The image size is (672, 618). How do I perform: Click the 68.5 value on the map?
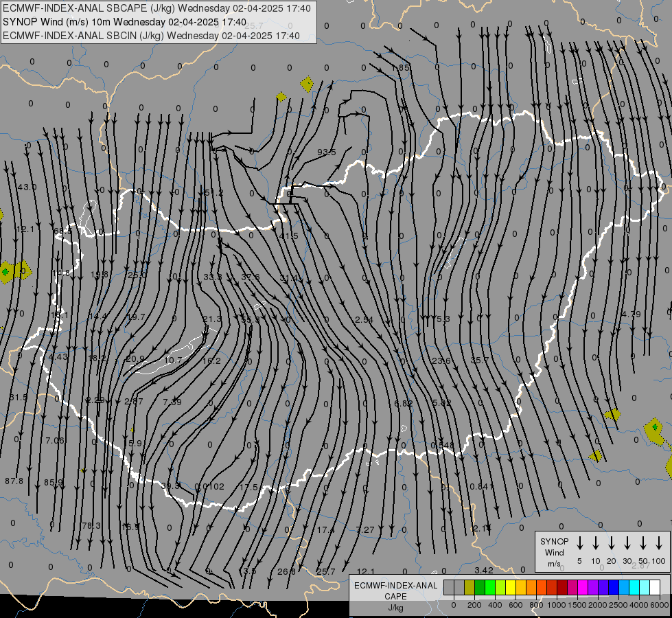tap(63, 231)
